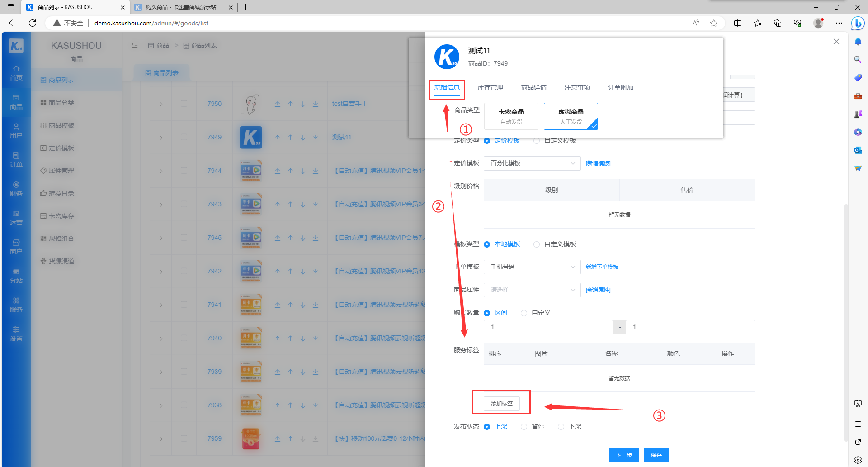Click the move-to-top arrow for product 7950
This screenshot has height=467, width=868.
point(278,104)
